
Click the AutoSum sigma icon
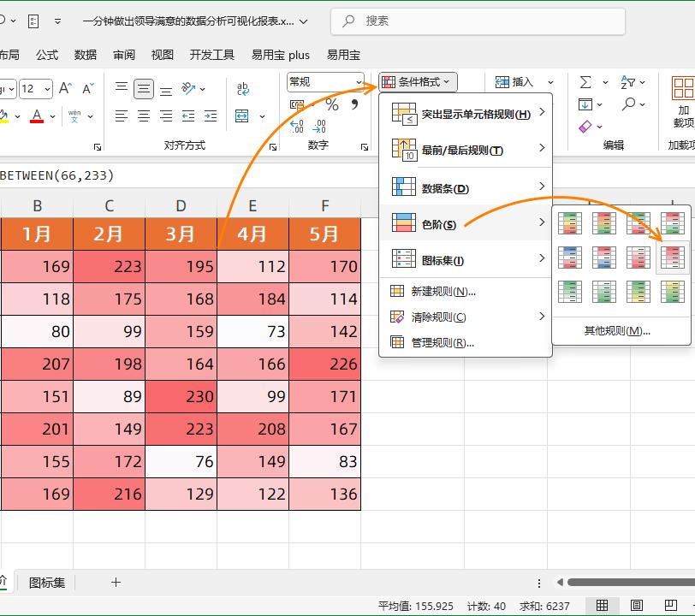coord(585,82)
